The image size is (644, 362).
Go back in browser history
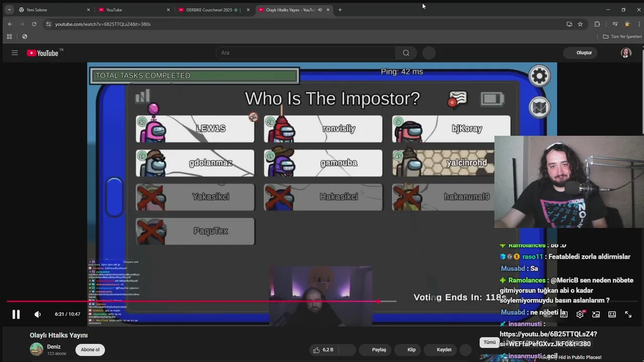click(x=10, y=24)
